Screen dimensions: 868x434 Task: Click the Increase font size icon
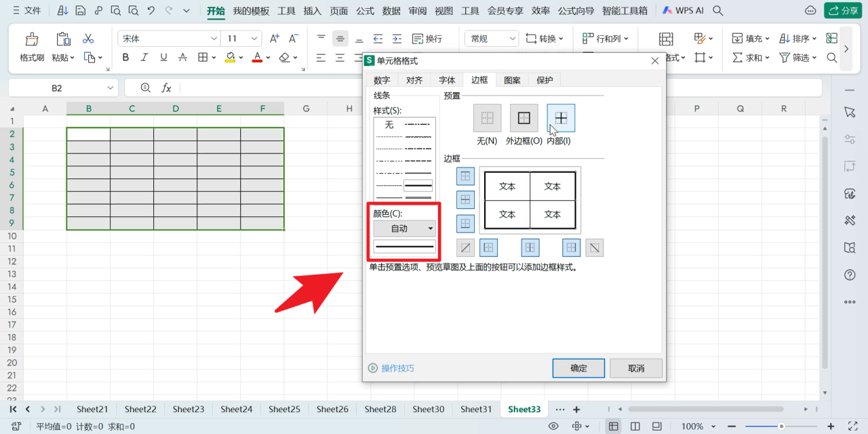click(275, 39)
